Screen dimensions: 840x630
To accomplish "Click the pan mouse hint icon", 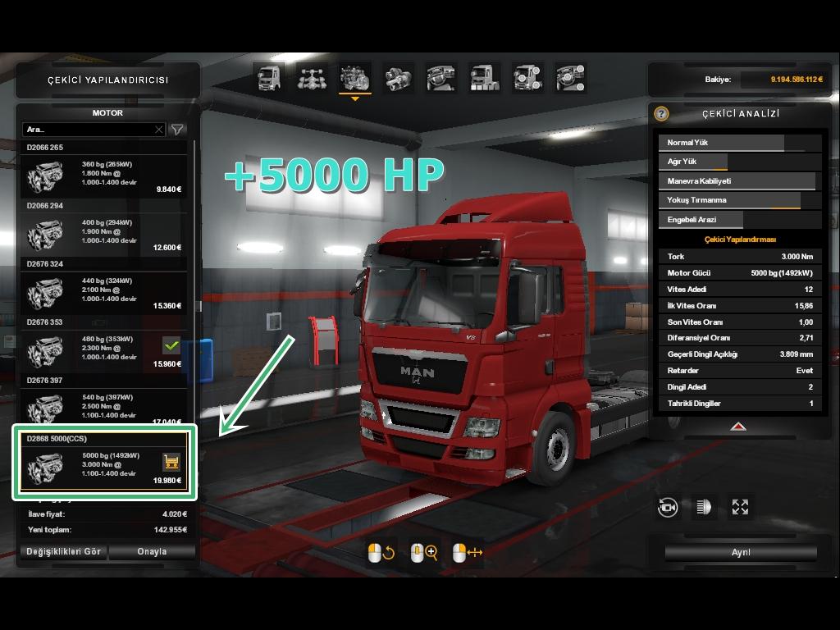I will click(467, 552).
